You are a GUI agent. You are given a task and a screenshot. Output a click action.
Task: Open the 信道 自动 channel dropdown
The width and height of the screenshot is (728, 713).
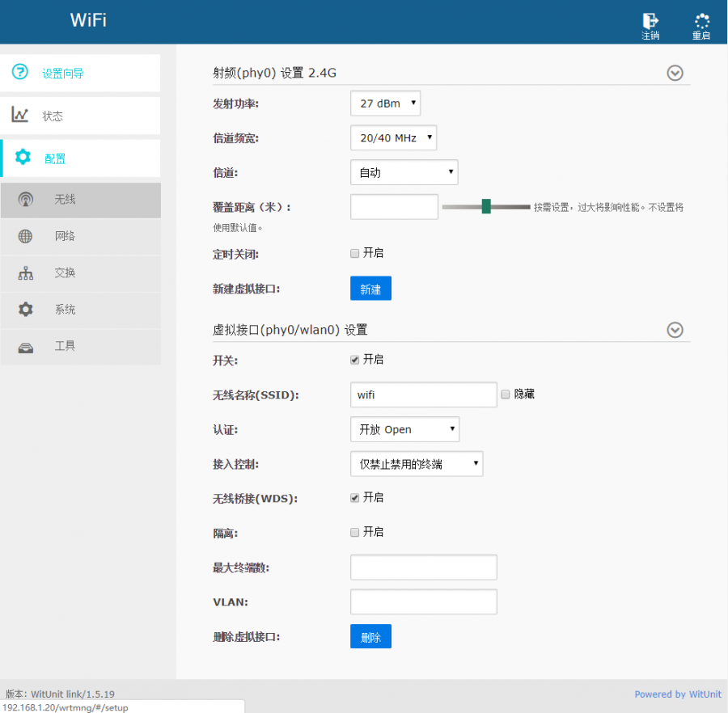(x=404, y=172)
